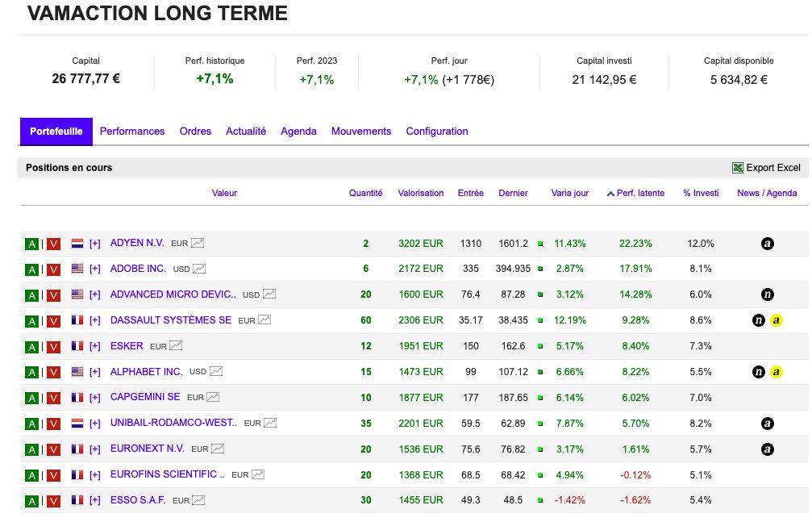Expand the [+] details for ALPHABET INC.
812x522 pixels.
(x=95, y=372)
